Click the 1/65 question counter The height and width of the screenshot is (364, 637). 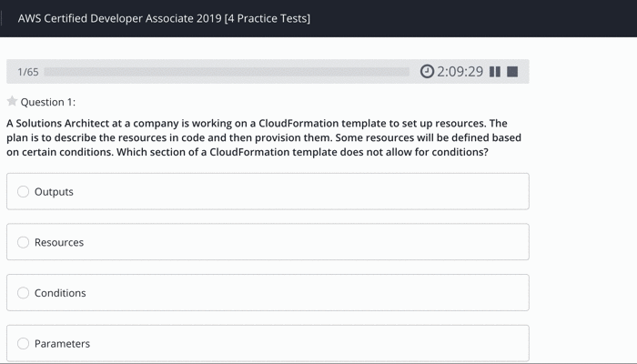28,72
